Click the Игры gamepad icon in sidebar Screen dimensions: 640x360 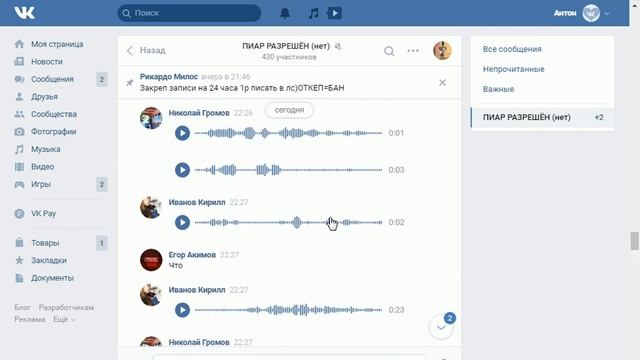click(x=19, y=184)
